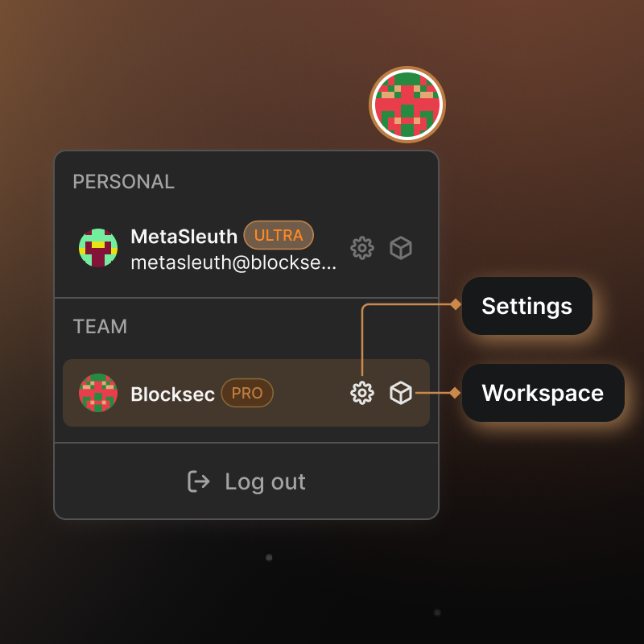This screenshot has width=644, height=644.
Task: Click the TEAM section header
Action: tap(100, 327)
